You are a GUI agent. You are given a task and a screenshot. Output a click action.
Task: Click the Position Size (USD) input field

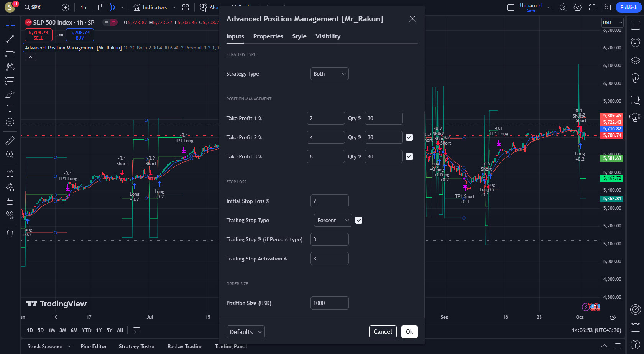[x=329, y=303]
